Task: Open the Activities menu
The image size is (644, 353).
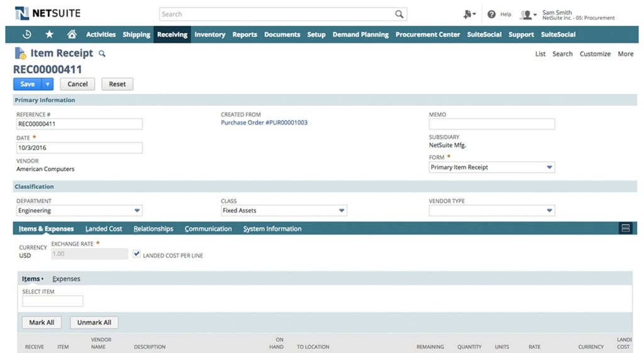Action: [x=101, y=35]
